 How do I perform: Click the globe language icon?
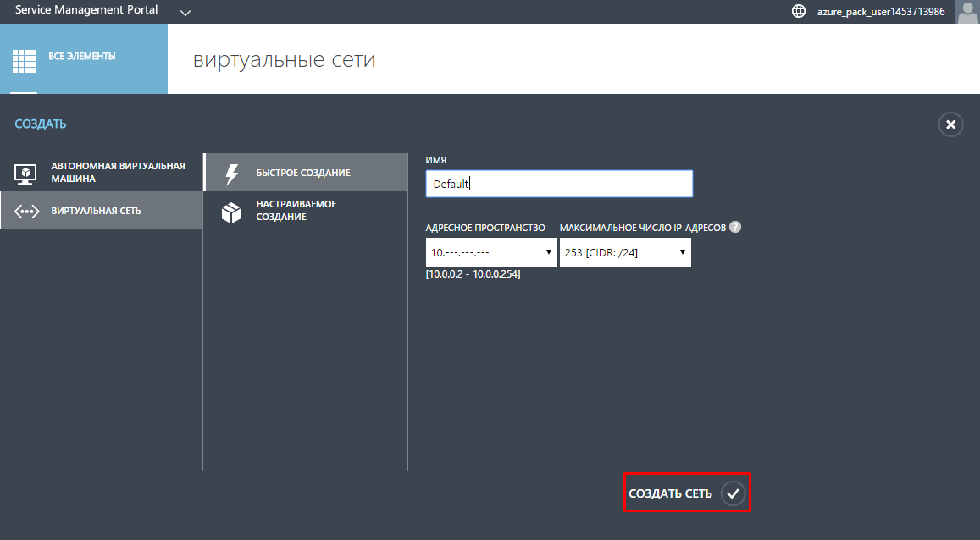(x=798, y=12)
